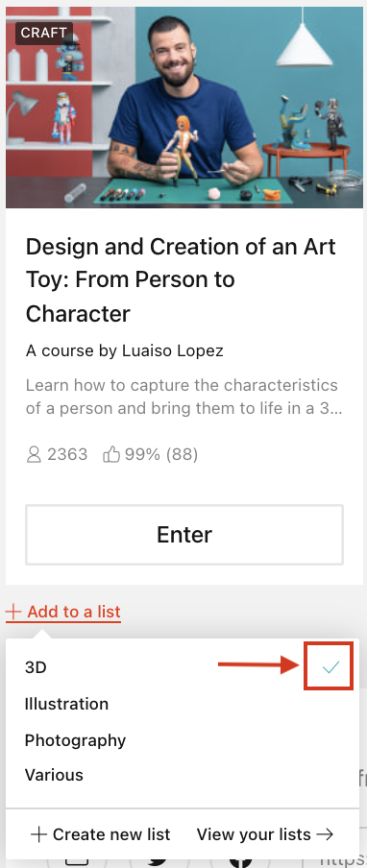
Task: Click the checkmark next to 3D list
Action: (330, 667)
